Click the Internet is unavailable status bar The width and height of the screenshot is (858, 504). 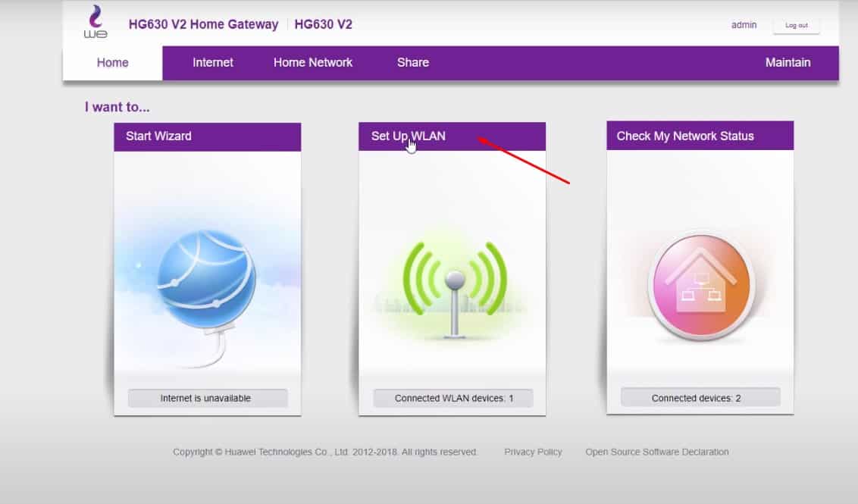(208, 398)
